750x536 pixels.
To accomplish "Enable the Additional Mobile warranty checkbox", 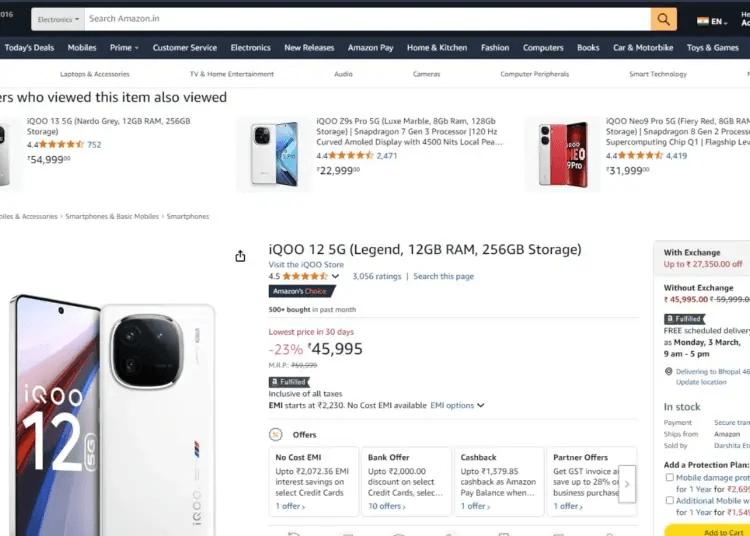I will [669, 501].
